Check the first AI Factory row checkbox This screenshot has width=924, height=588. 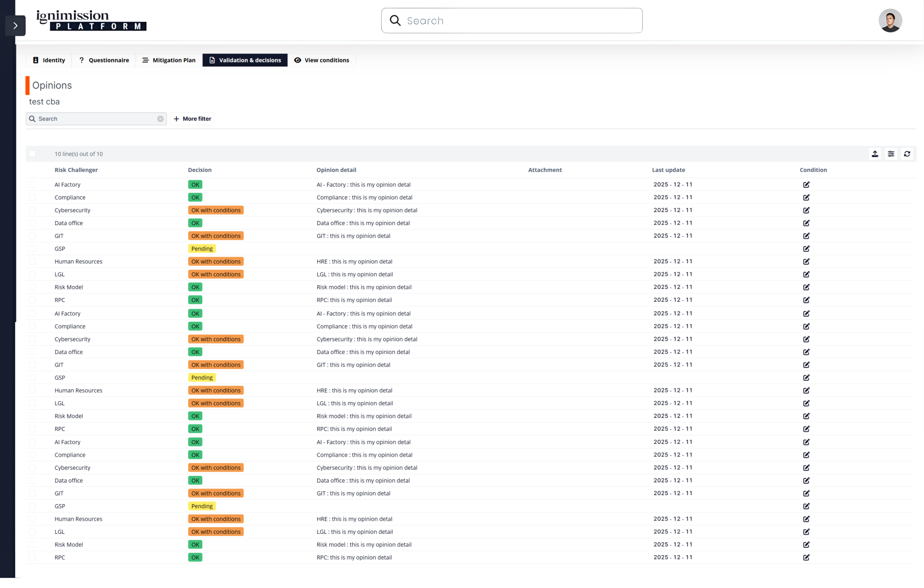coord(32,184)
